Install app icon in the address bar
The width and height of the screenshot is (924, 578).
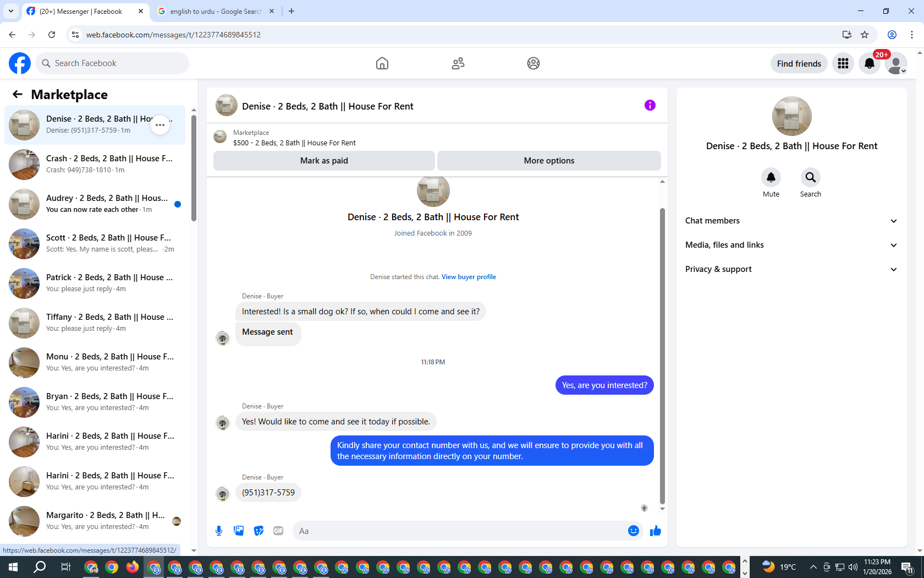pyautogui.click(x=846, y=35)
